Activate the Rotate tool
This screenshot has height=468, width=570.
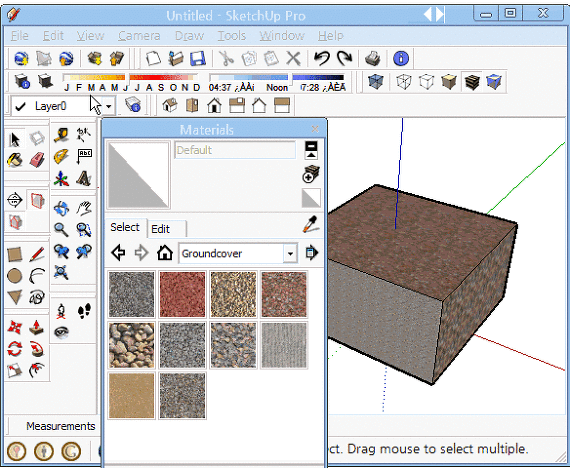click(15, 349)
